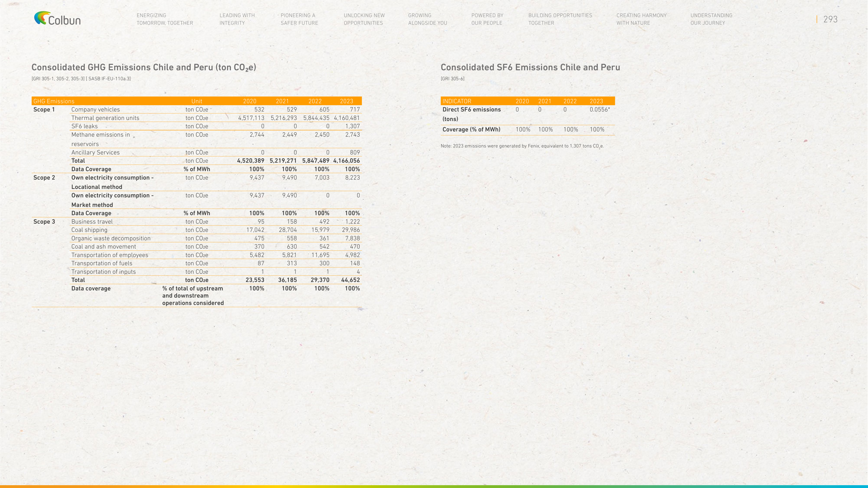Click the Ancillary Services row label

tap(95, 152)
